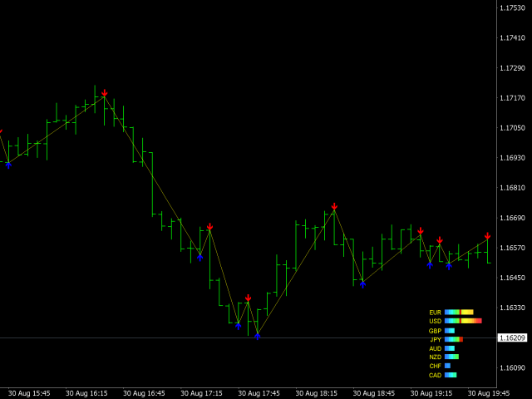Viewport: 532px width, 399px height.
Task: Click the 30 Aug 18:15 time label
Action: tap(316, 393)
